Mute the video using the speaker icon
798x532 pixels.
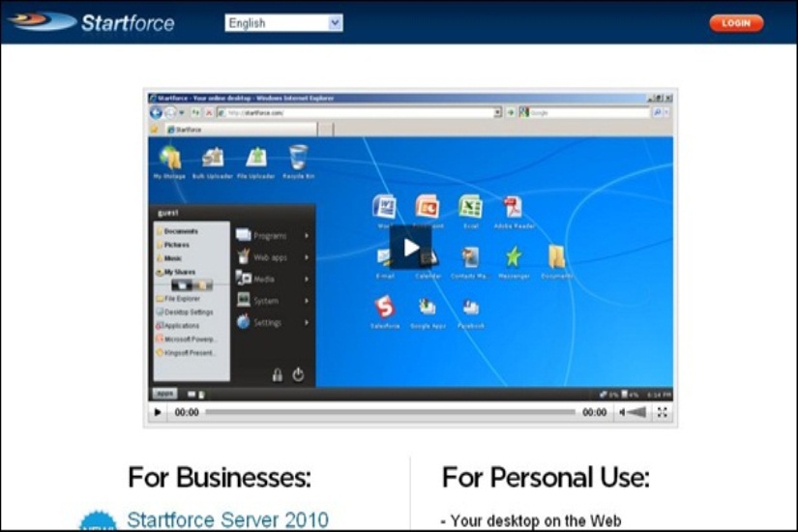622,412
